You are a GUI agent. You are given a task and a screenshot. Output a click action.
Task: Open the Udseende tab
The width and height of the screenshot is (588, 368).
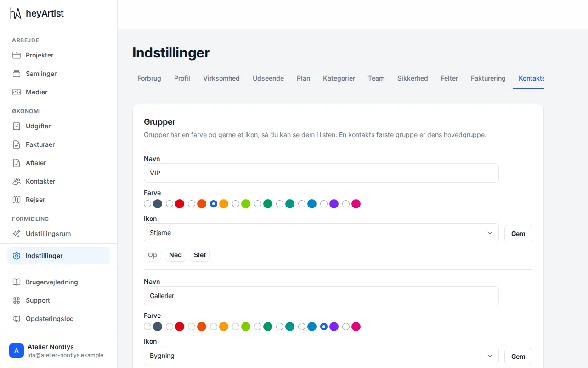click(x=268, y=78)
